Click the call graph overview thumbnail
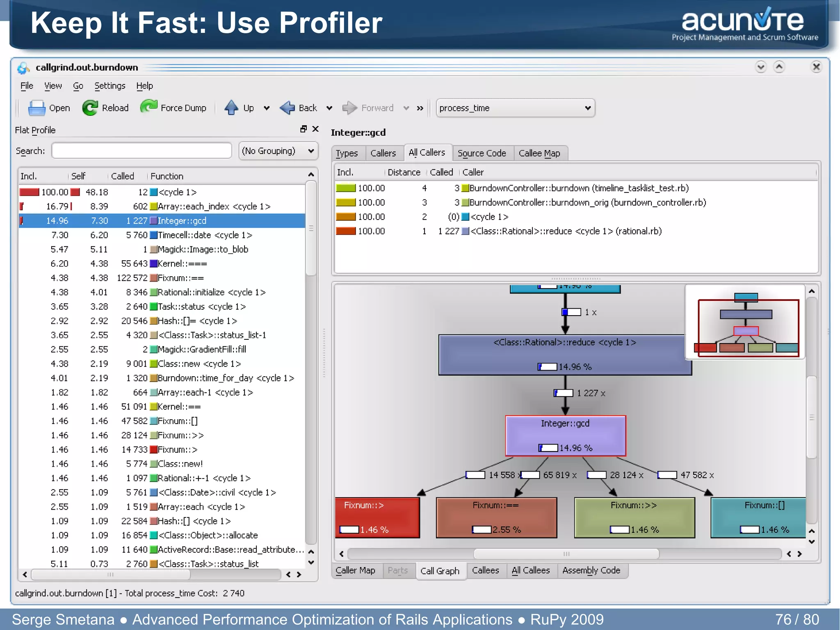Viewport: 840px width, 630px height. pyautogui.click(x=745, y=322)
